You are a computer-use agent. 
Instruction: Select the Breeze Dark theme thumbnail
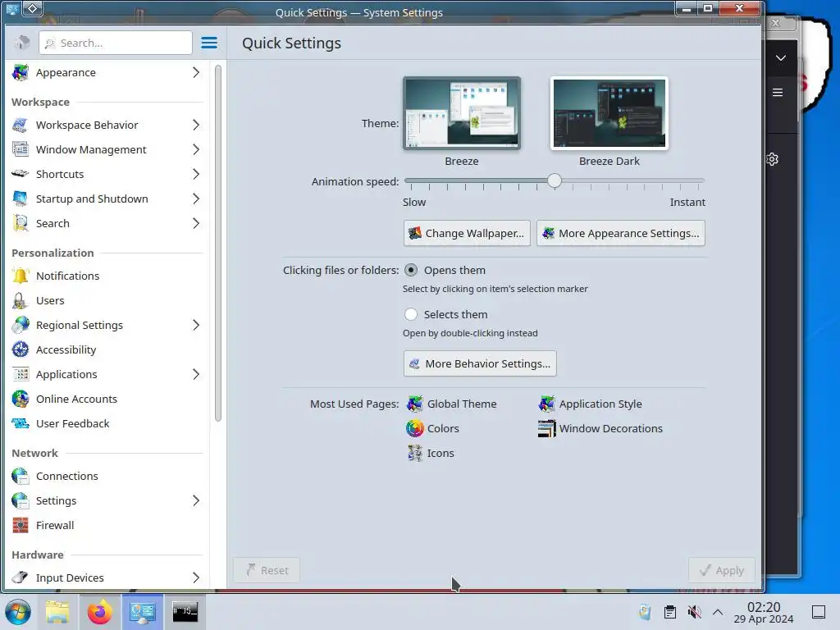(x=609, y=113)
